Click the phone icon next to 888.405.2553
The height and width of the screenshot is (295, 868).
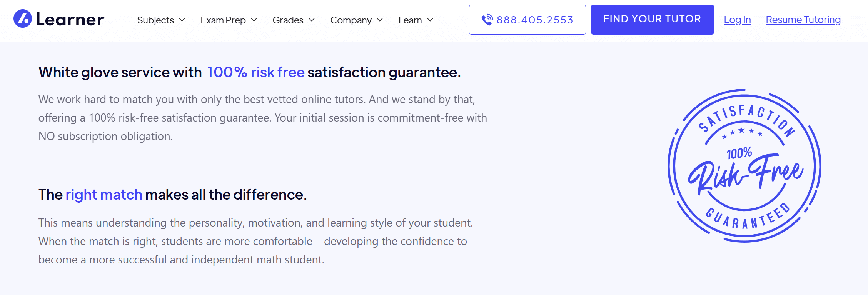point(488,19)
